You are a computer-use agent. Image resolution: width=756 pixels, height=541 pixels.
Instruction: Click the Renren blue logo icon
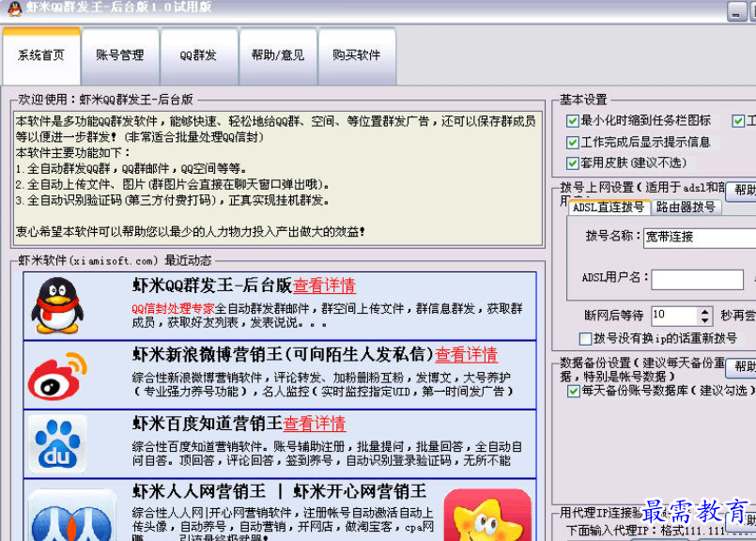pos(72,515)
